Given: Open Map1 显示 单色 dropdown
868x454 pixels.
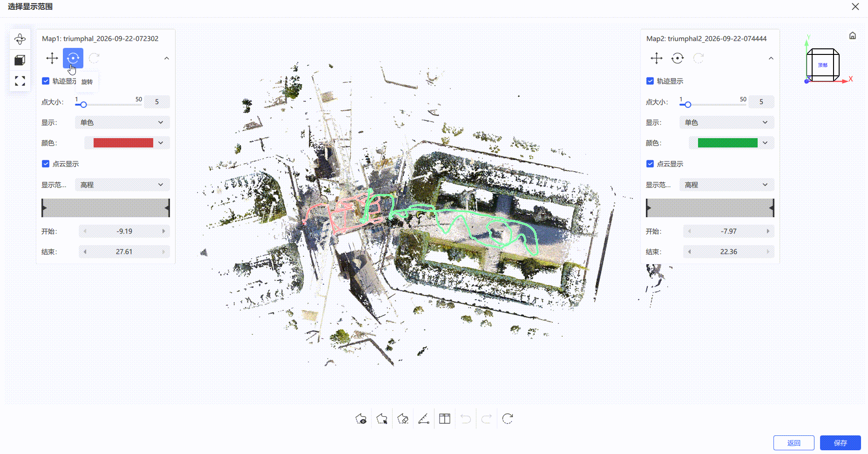Looking at the screenshot, I should point(122,122).
